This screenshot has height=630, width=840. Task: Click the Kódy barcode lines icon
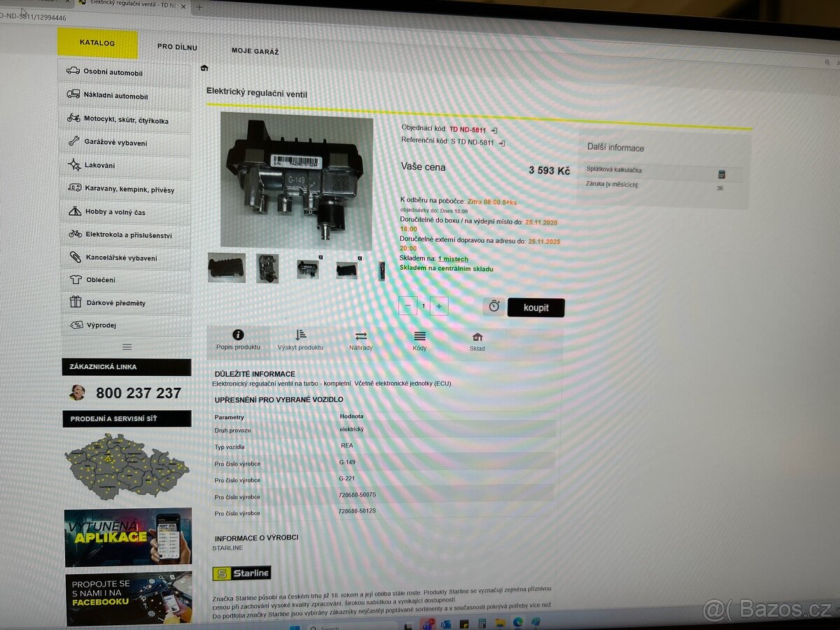point(419,337)
